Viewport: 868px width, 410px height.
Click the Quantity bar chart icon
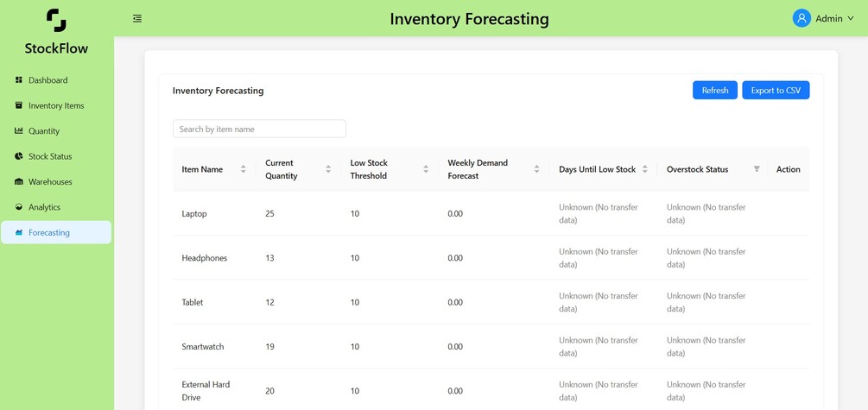click(19, 131)
